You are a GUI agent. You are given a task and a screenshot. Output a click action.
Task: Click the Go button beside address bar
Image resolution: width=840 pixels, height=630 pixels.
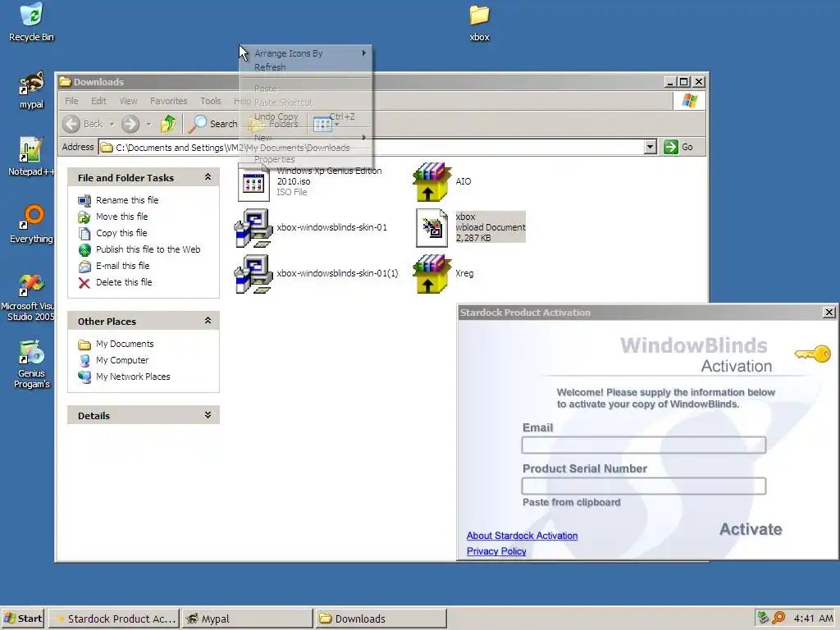coord(678,147)
